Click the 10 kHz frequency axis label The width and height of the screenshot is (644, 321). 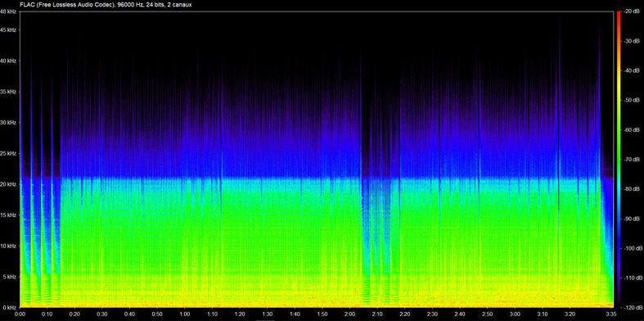pyautogui.click(x=8, y=246)
